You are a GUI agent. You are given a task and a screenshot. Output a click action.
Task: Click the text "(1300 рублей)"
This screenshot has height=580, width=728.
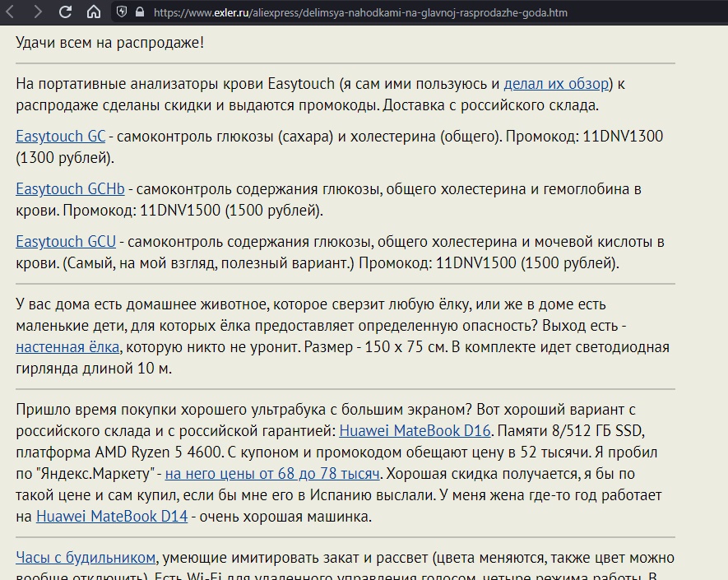65,158
